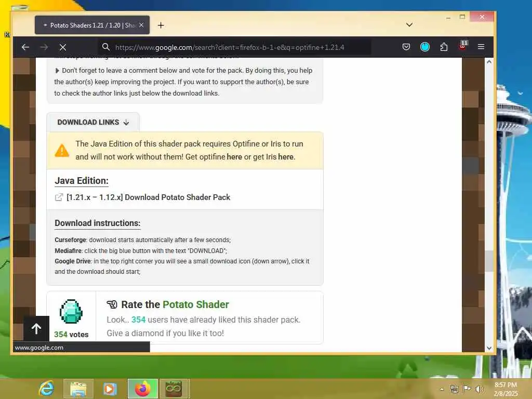Open Internet Explorer from the taskbar
The width and height of the screenshot is (532, 399).
[46, 389]
